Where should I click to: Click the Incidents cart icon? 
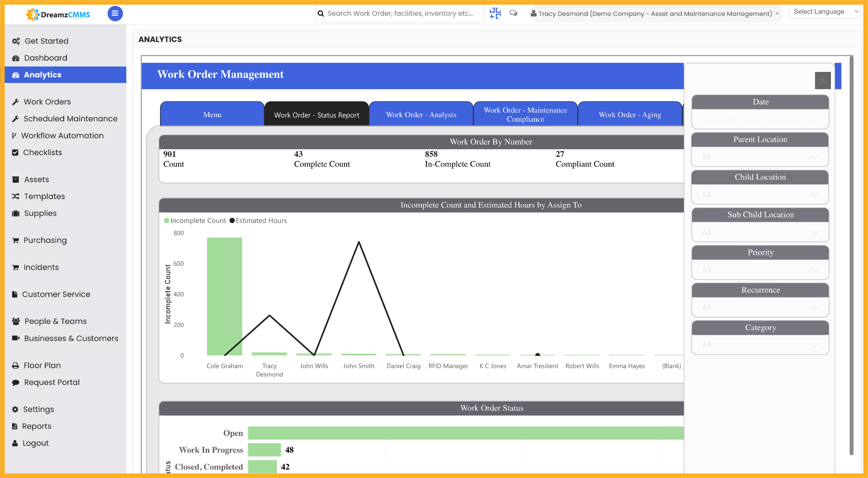click(x=15, y=268)
